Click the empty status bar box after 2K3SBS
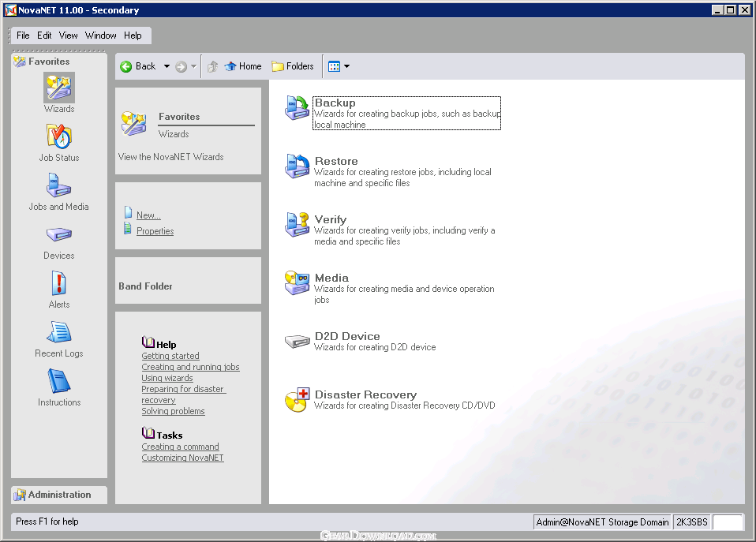Screen dimensions: 756x542 tap(728, 522)
